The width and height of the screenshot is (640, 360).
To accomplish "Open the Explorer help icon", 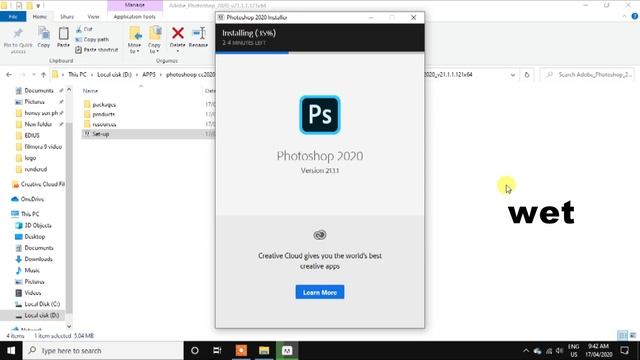I will (635, 16).
